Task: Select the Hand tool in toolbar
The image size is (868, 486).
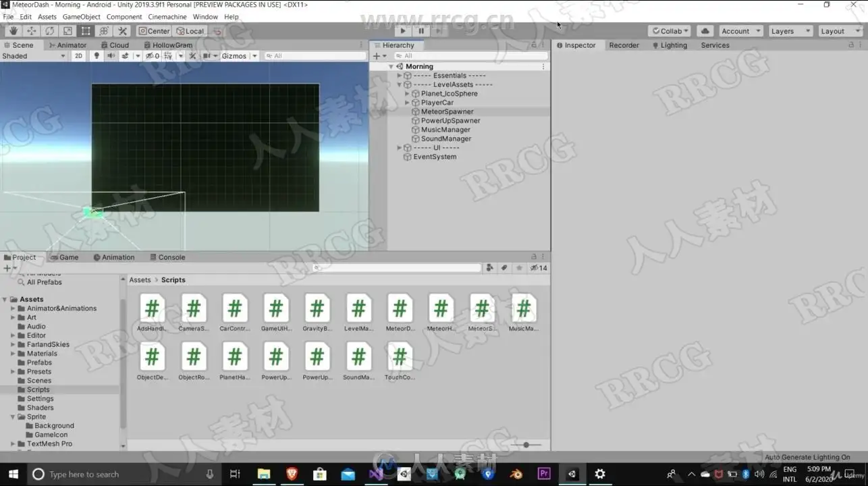Action: coord(13,31)
